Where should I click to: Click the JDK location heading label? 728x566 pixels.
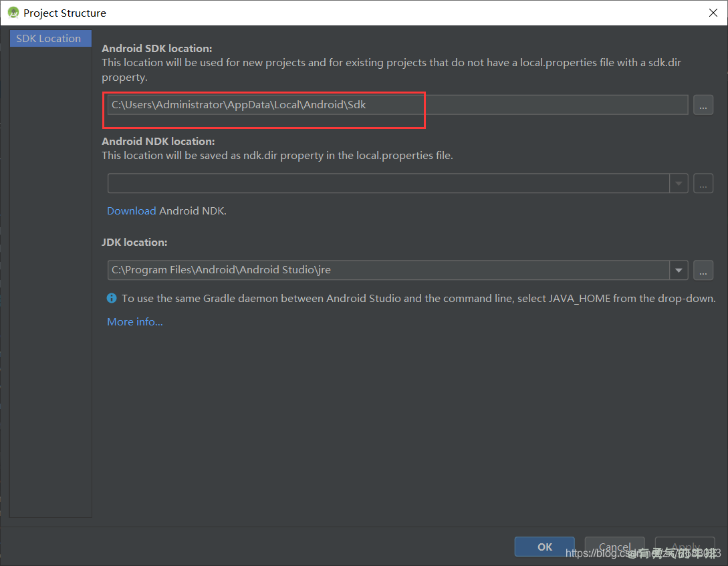[134, 242]
